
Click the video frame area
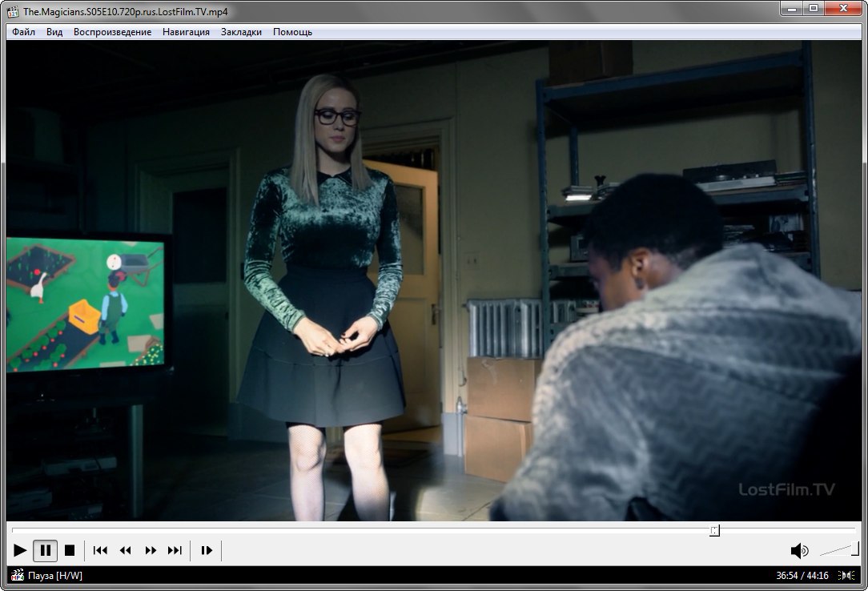coord(434,280)
